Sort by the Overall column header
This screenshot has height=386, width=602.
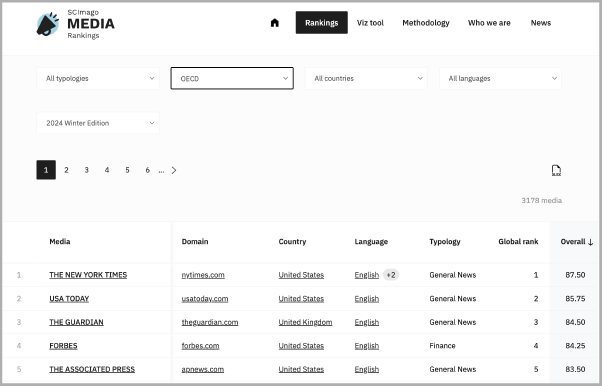[576, 242]
